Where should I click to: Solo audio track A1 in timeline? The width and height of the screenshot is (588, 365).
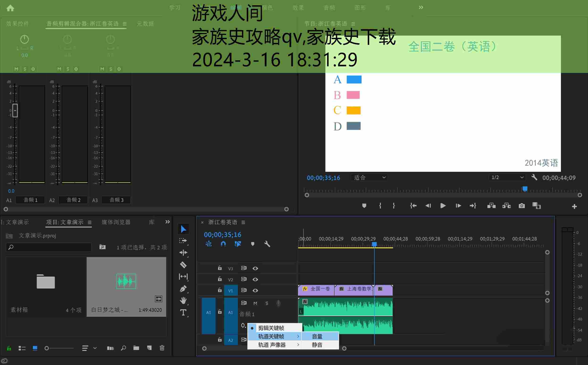267,303
